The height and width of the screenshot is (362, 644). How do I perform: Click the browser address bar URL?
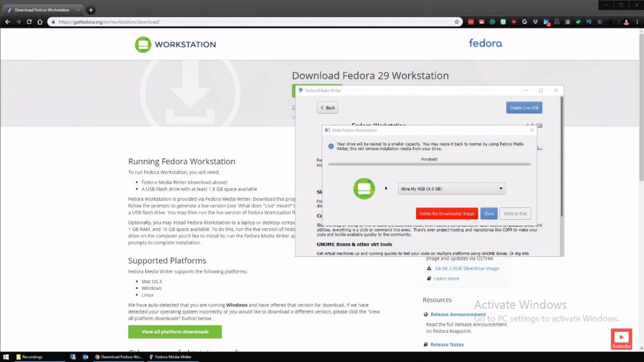click(110, 22)
